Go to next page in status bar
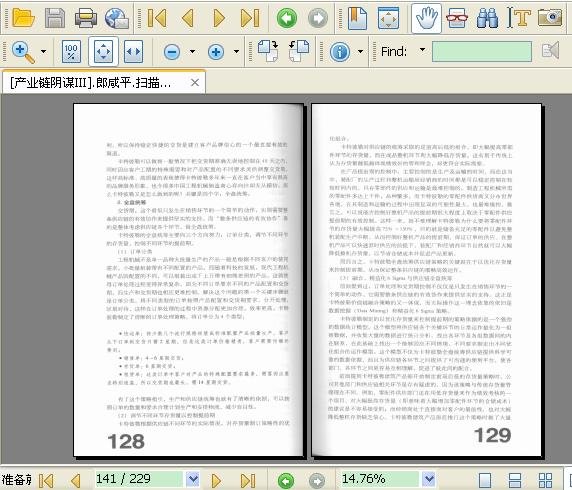Viewport: 572px width, 490px height. tap(216, 481)
